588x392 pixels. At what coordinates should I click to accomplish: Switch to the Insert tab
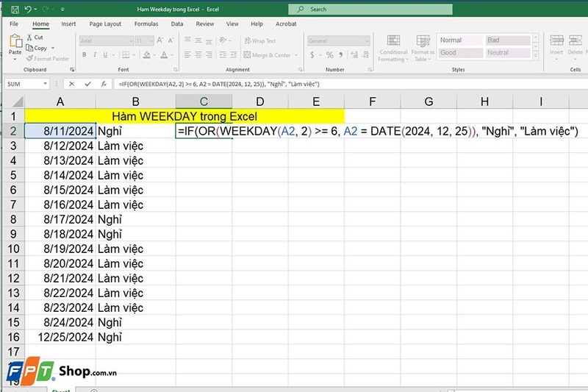click(x=68, y=24)
